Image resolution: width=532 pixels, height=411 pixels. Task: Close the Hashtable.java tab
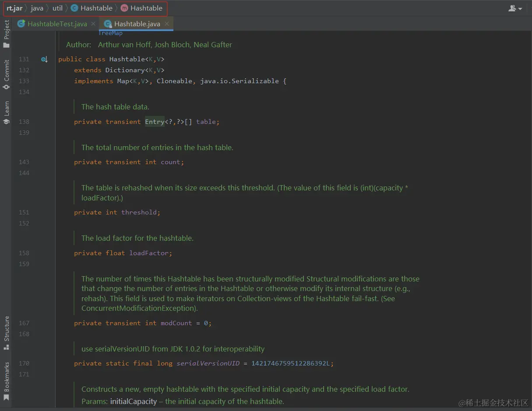click(x=167, y=24)
